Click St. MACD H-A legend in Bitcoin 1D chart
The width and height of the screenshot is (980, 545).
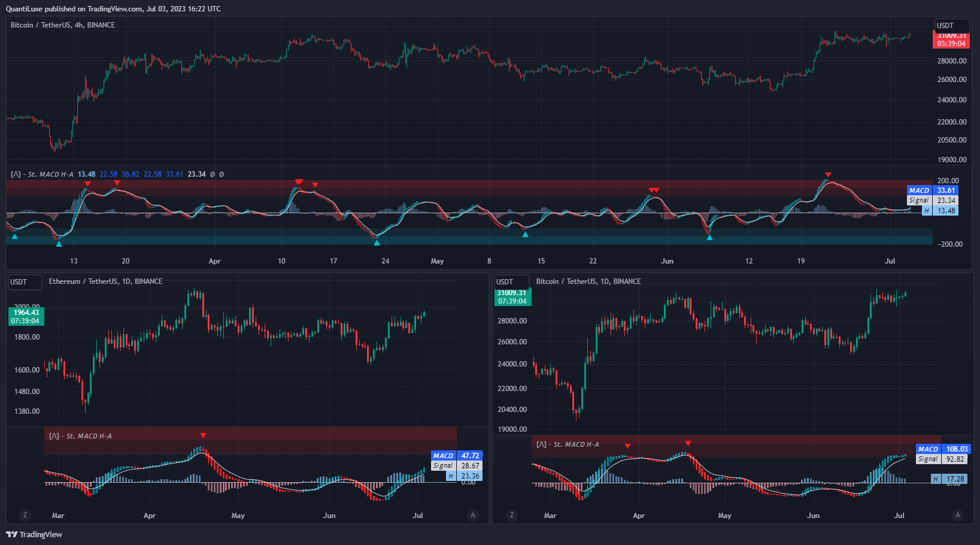tap(568, 444)
